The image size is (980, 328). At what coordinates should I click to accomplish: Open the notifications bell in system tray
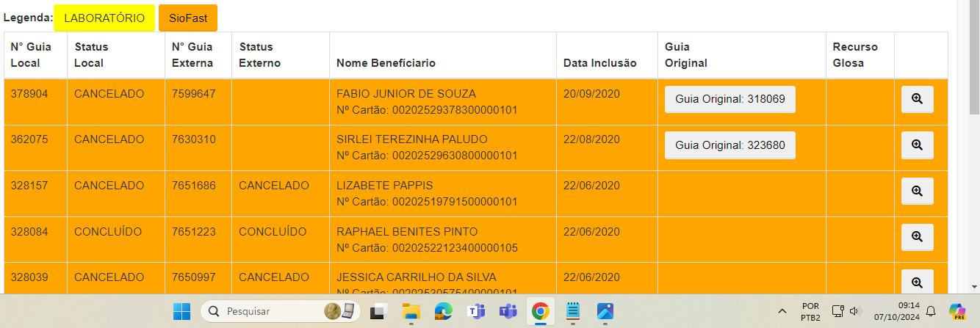[x=931, y=311]
